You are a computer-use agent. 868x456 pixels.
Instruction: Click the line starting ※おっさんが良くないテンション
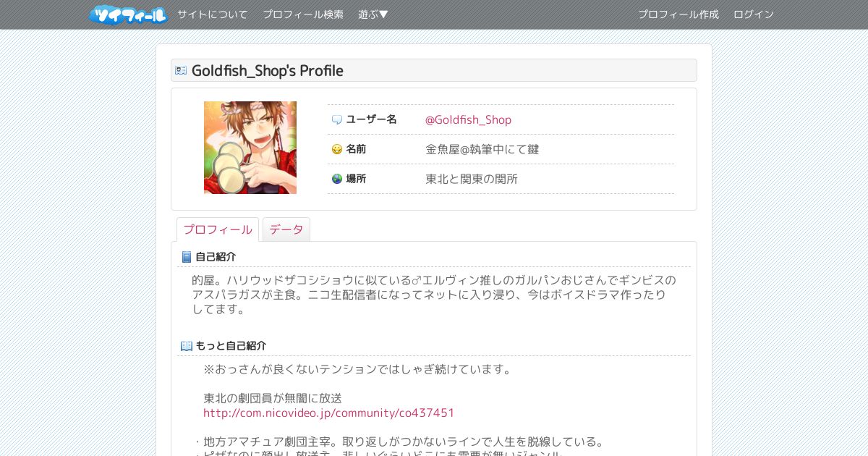(358, 369)
